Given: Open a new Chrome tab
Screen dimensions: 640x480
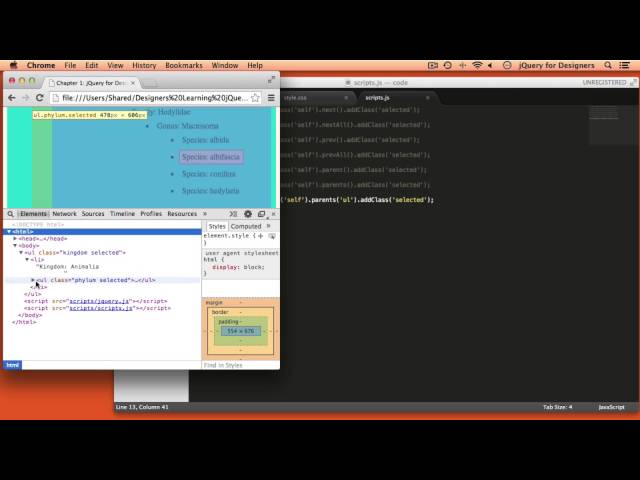Looking at the screenshot, I should coord(150,84).
